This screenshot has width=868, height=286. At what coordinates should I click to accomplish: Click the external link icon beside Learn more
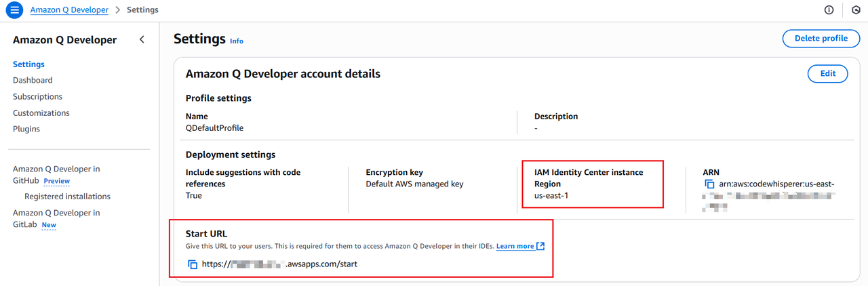[x=540, y=246]
